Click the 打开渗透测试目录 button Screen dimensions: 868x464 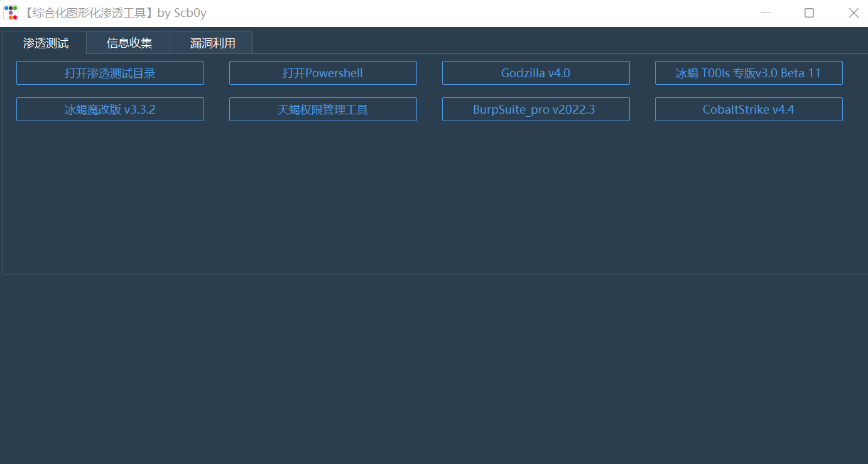110,73
